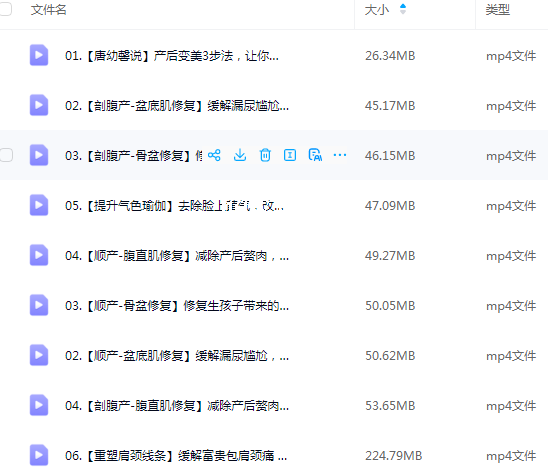Sort by 大小 column header text
The height and width of the screenshot is (467, 548).
click(x=377, y=9)
